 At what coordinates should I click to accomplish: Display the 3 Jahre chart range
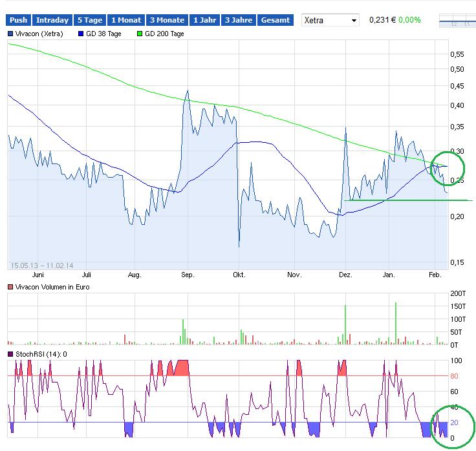point(238,20)
